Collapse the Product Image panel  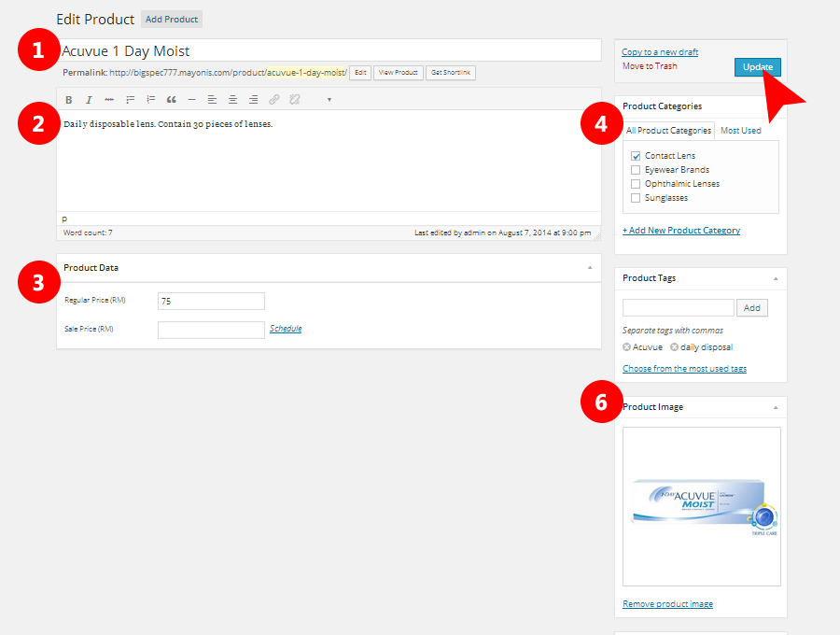pyautogui.click(x=776, y=408)
